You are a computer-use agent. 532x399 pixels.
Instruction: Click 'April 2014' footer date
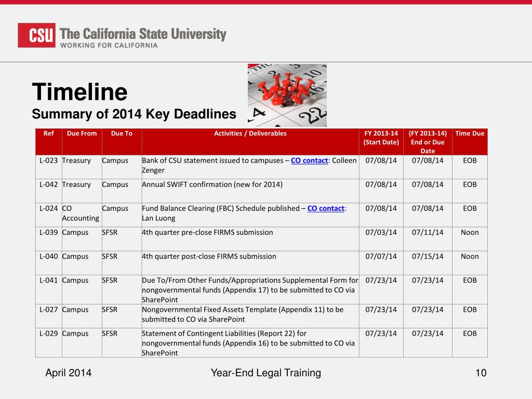point(69,373)
